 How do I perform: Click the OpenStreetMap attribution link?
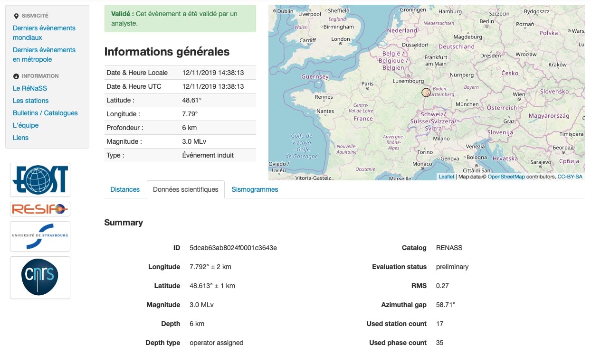(506, 177)
